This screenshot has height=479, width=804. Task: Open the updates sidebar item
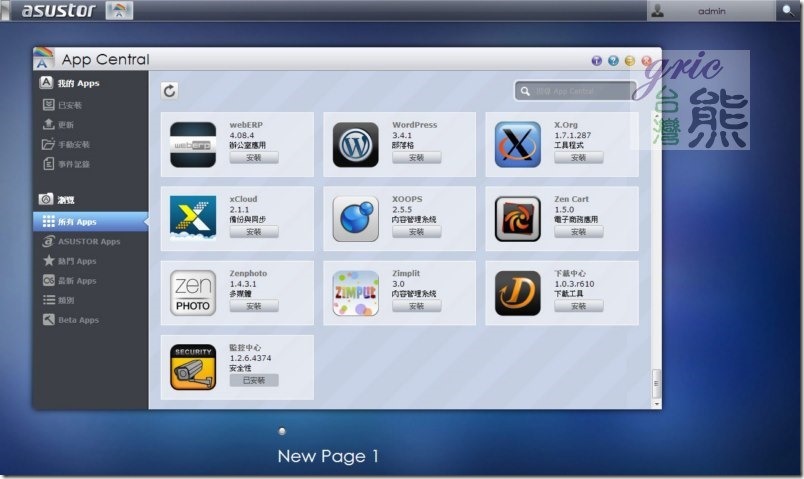point(90,125)
